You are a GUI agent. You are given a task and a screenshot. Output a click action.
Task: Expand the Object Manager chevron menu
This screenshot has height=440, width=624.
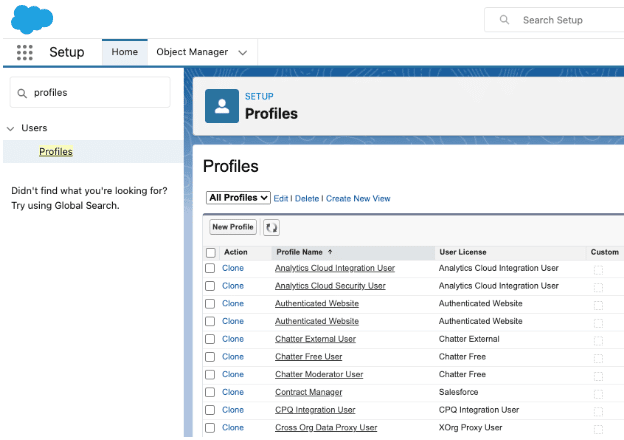243,53
